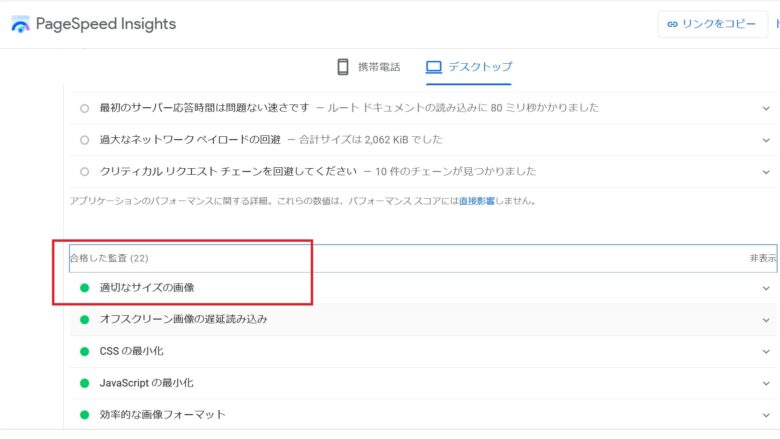The height and width of the screenshot is (439, 780).
Task: Click gray circle beside 最初のサーバー応答時間 audit
Action: click(x=84, y=108)
